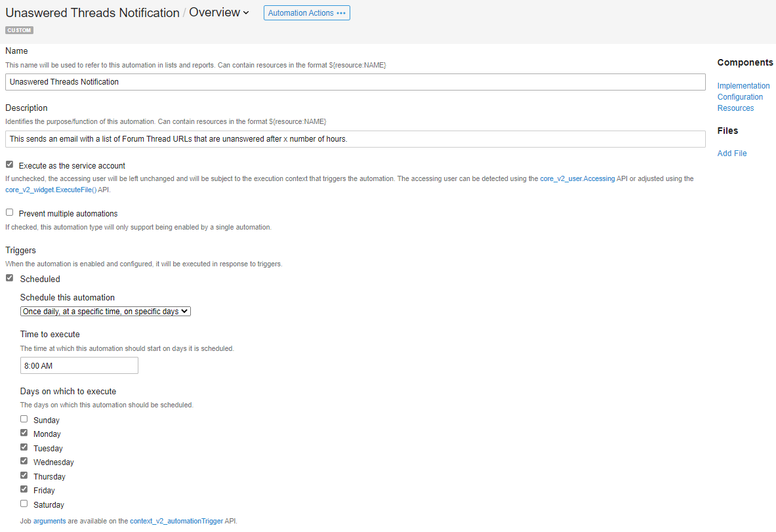Click the Time to execute field
Screen dimensions: 776x532
[79, 366]
